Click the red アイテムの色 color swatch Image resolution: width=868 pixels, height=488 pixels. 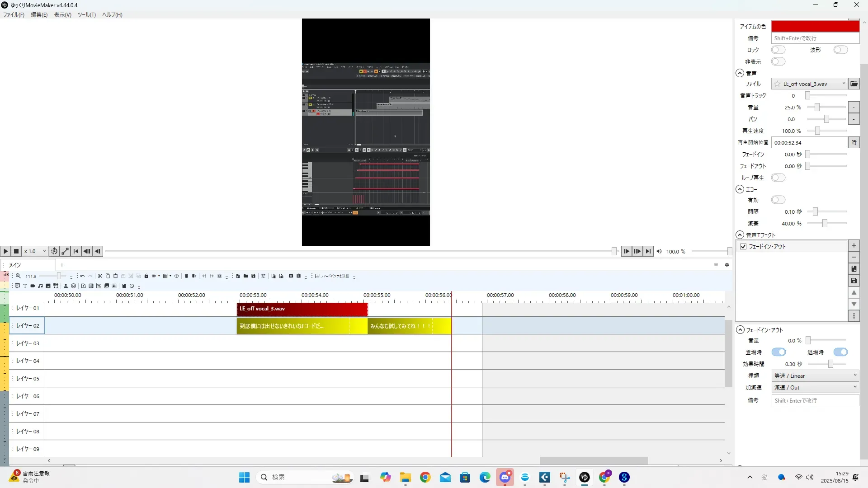[815, 26]
